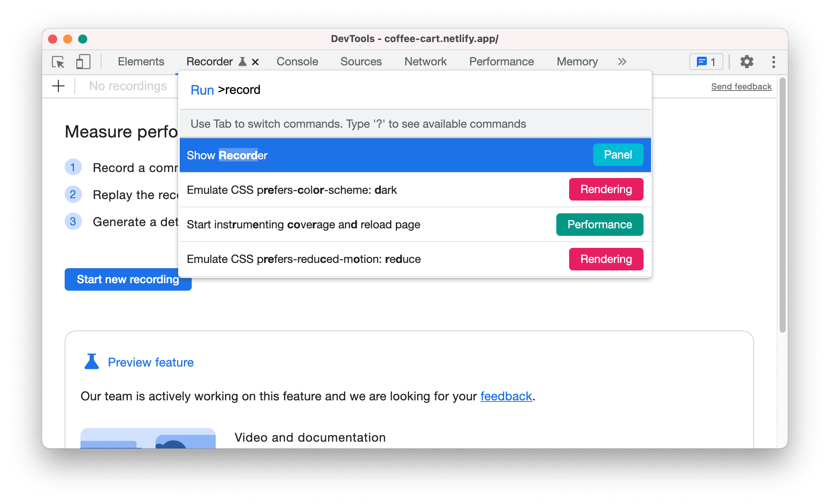Click Start new recording button
The width and height of the screenshot is (830, 504).
click(x=127, y=279)
